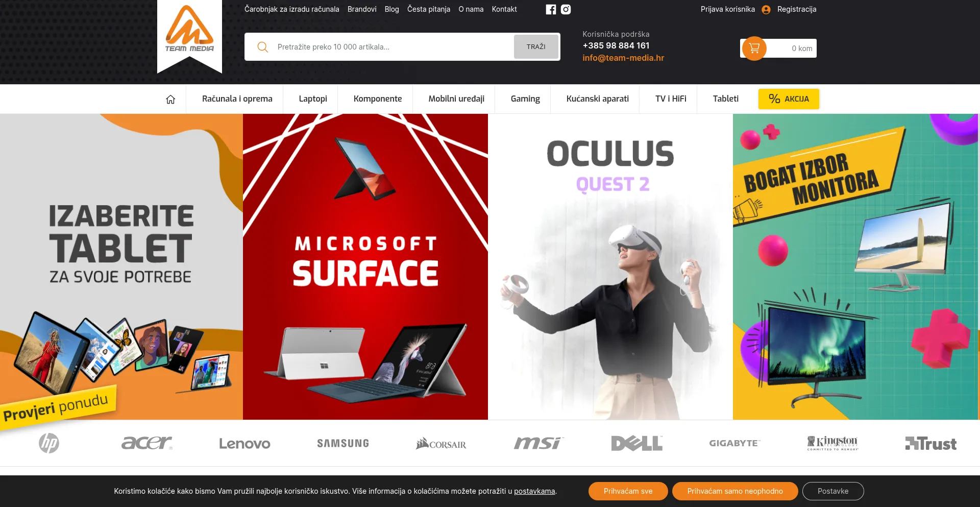Open the Kingston brand logo
Image resolution: width=980 pixels, height=507 pixels.
click(x=832, y=443)
